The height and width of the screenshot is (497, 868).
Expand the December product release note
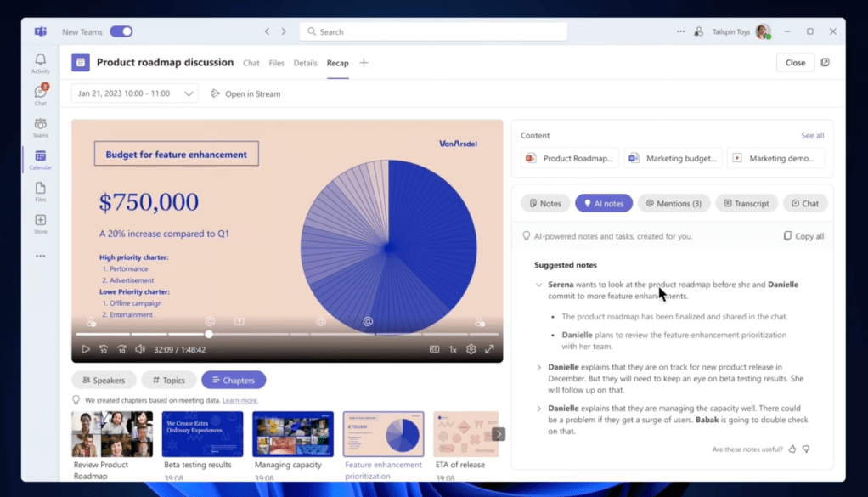click(x=538, y=368)
